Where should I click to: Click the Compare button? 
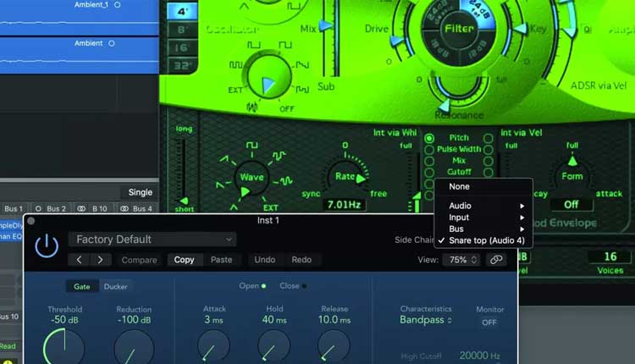[139, 260]
